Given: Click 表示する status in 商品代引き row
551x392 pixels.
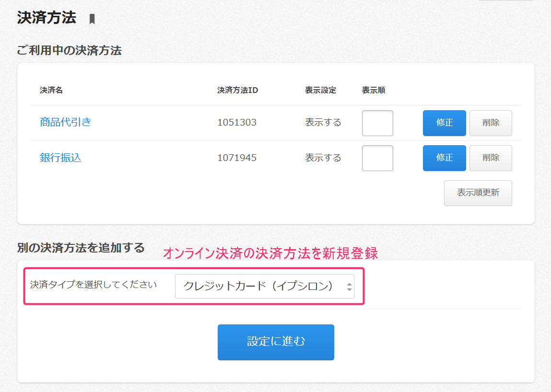Looking at the screenshot, I should [x=323, y=123].
